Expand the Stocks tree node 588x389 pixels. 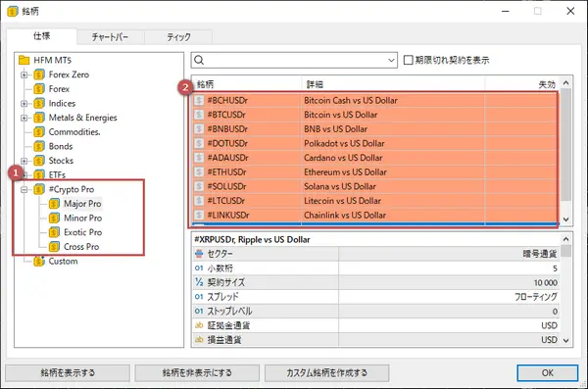click(24, 161)
